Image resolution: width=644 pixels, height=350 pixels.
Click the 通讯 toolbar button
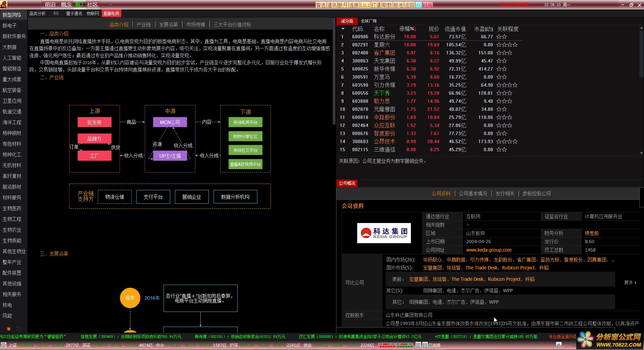[x=332, y=5]
